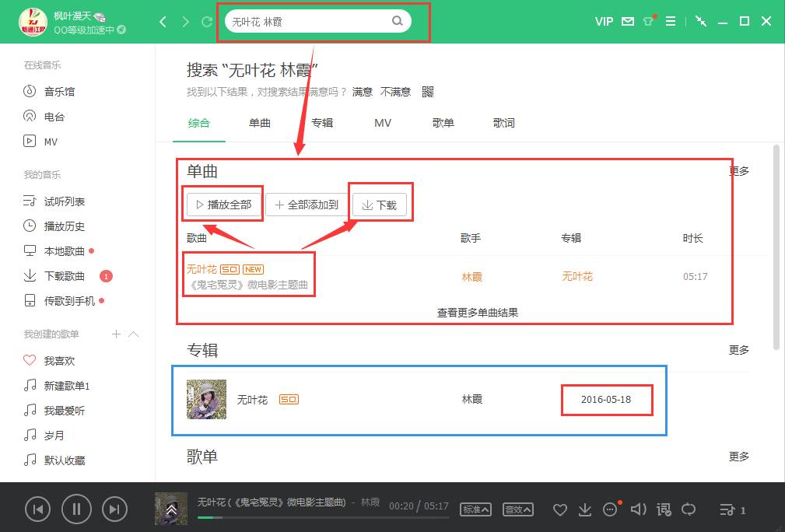Open more options (ellipsis) in player bar
The width and height of the screenshot is (785, 532).
(x=610, y=509)
